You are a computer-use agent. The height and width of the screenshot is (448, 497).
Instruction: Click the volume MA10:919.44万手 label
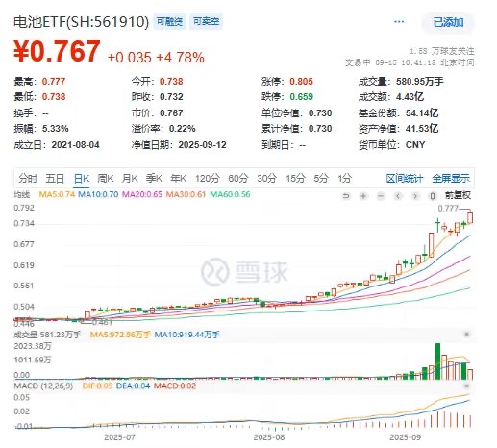pyautogui.click(x=186, y=335)
